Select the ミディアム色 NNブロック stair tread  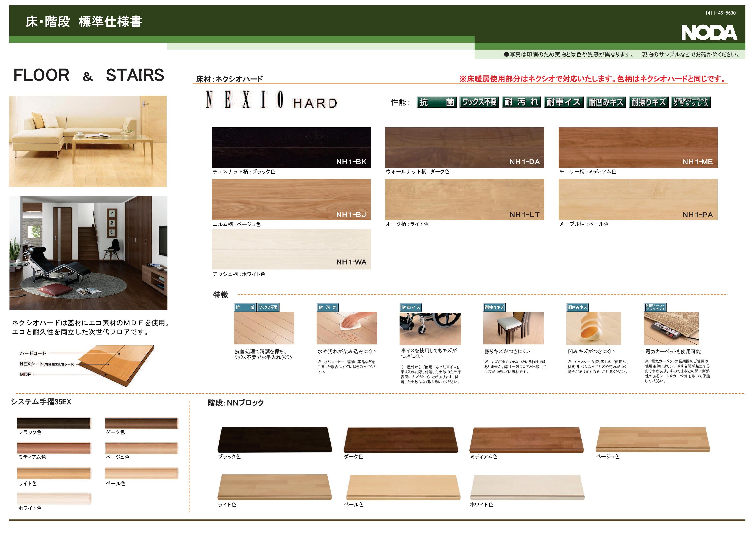point(526,440)
